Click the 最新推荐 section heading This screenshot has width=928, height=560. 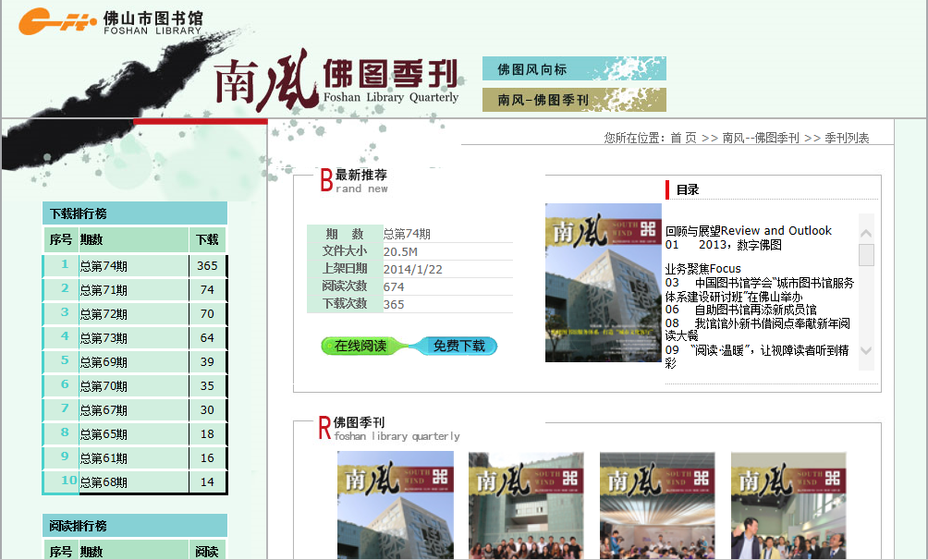tap(361, 175)
